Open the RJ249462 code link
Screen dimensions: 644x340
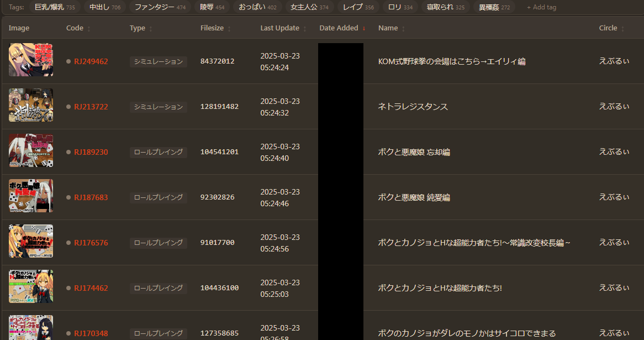point(91,61)
